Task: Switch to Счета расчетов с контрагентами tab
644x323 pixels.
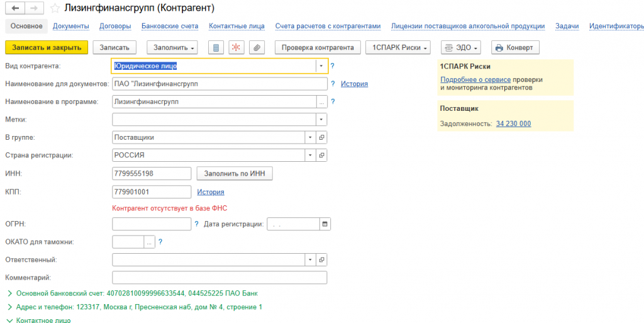Action: 328,26
